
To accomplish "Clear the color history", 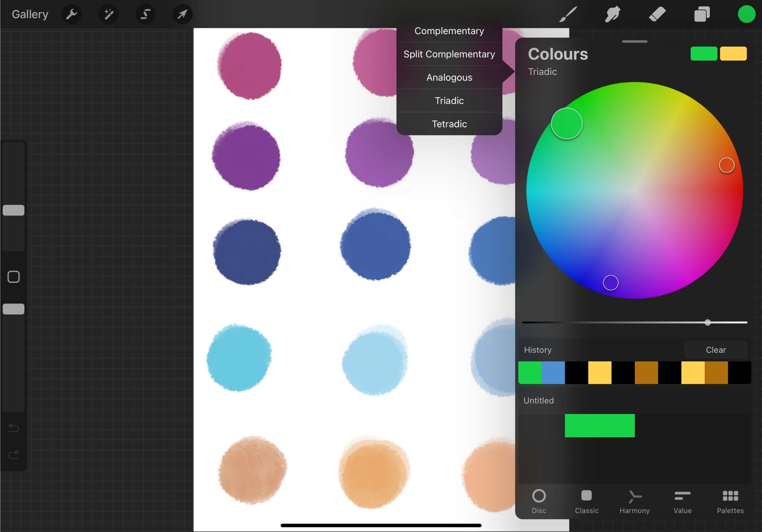I will click(x=716, y=349).
